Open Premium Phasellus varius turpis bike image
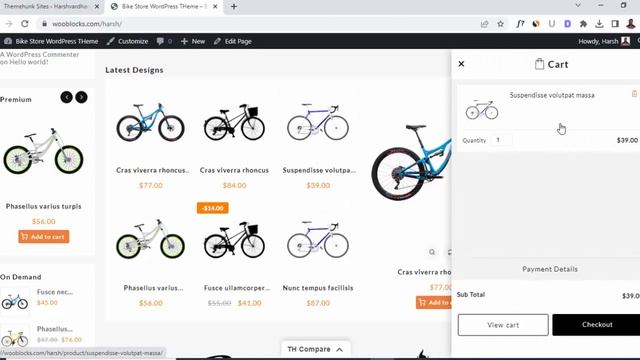This screenshot has width=640, height=360. pyautogui.click(x=43, y=151)
